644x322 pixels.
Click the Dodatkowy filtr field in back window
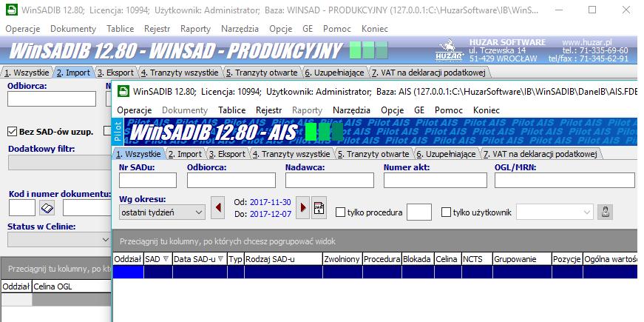coord(60,162)
